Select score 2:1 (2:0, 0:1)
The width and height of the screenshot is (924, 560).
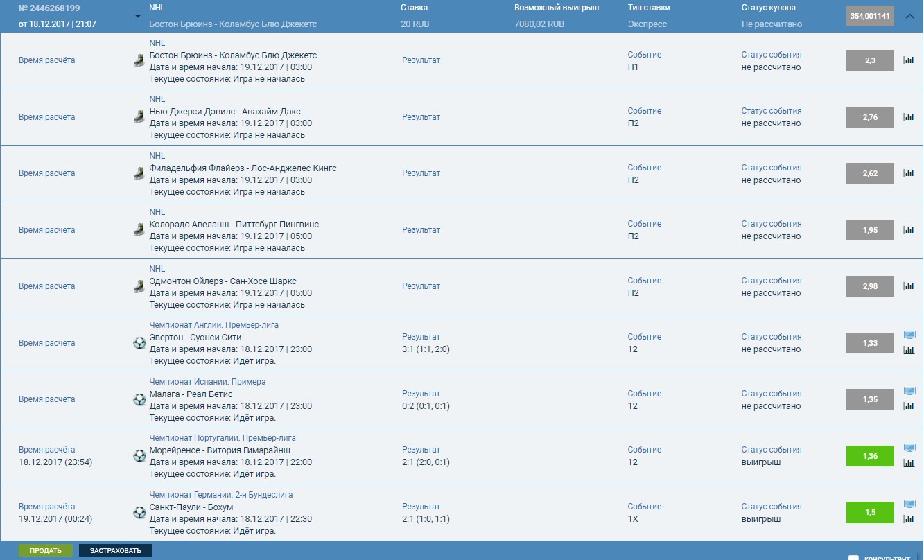tap(426, 462)
